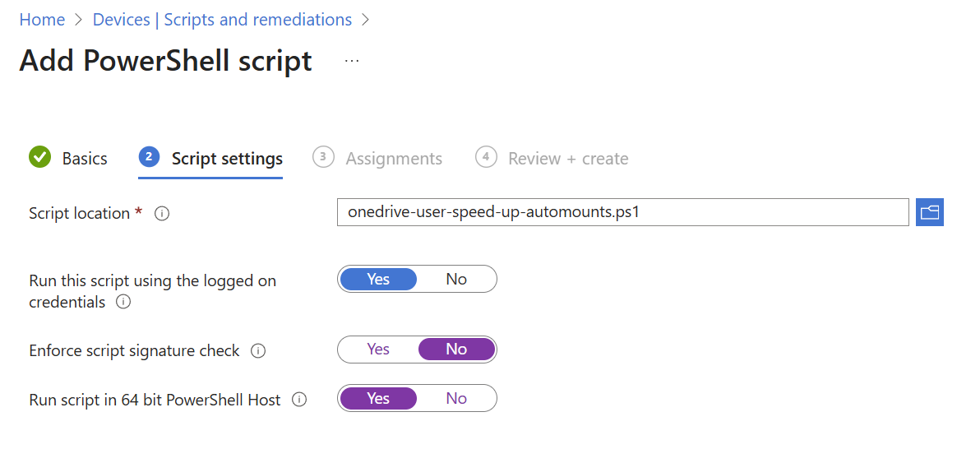The image size is (980, 463).
Task: Show info for 64 bit PowerShell Host
Action: 299,400
